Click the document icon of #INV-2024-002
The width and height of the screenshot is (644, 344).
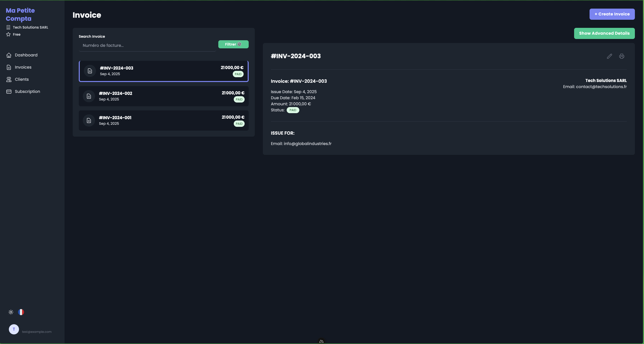coord(89,96)
